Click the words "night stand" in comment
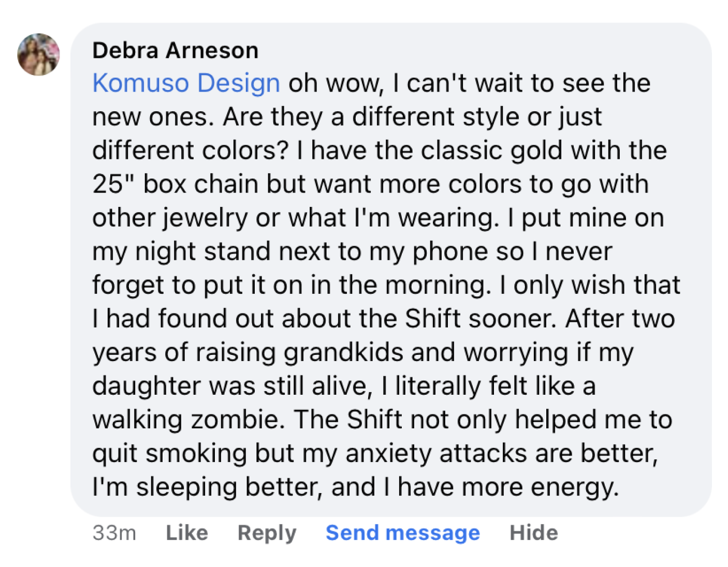The height and width of the screenshot is (567, 728). [202, 251]
